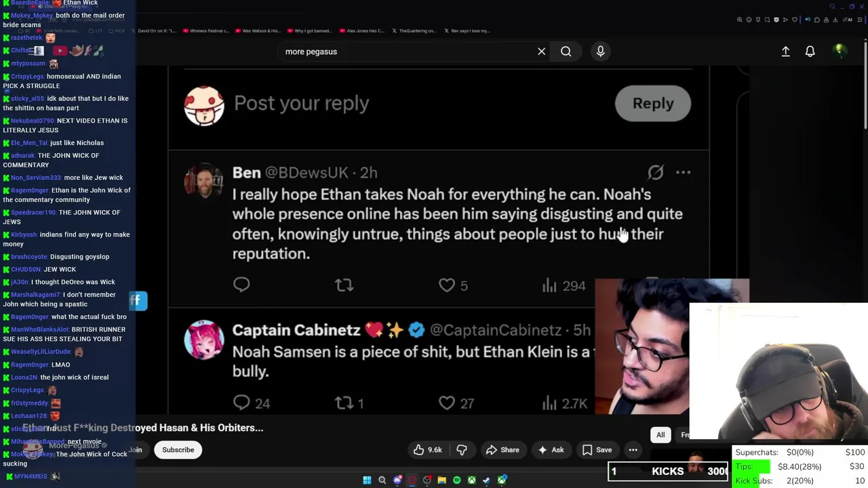This screenshot has height=488, width=868.
Task: Select the All filter chip
Action: point(660,435)
